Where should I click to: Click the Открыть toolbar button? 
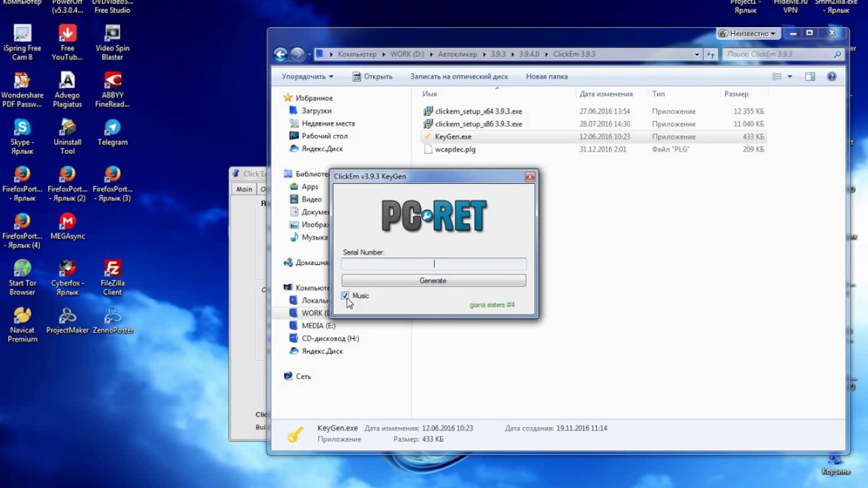(x=372, y=77)
